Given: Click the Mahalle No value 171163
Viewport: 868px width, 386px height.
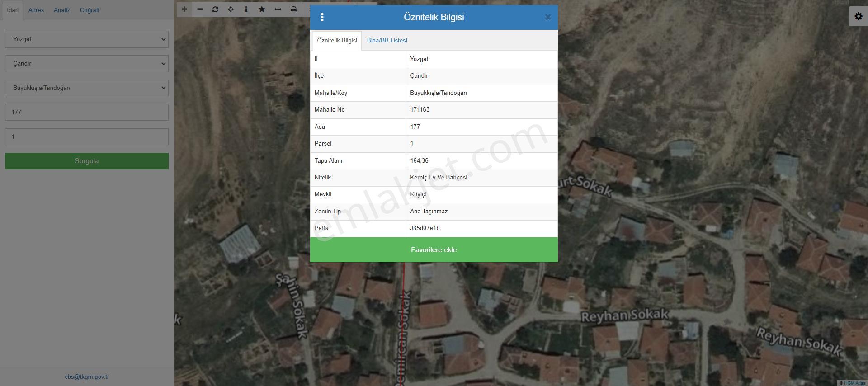Looking at the screenshot, I should [420, 110].
